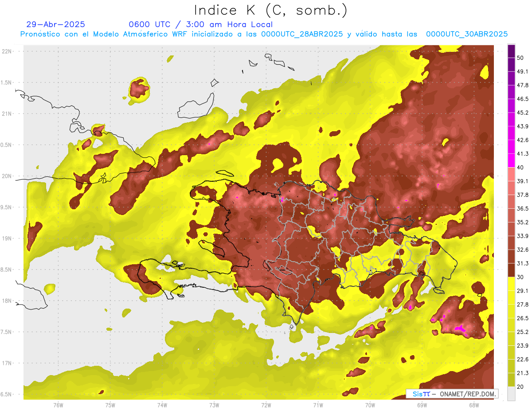Click the valid-until time '0000UTC_30ABR2025'

point(467,34)
